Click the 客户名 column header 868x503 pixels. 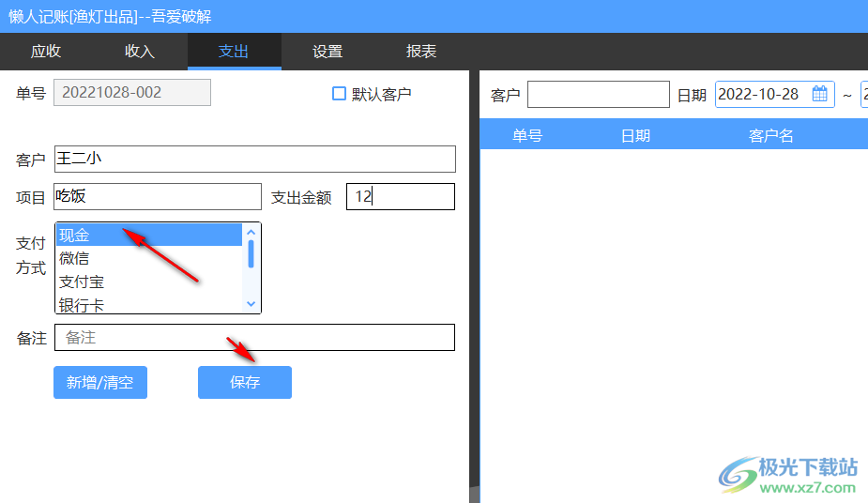click(x=770, y=135)
